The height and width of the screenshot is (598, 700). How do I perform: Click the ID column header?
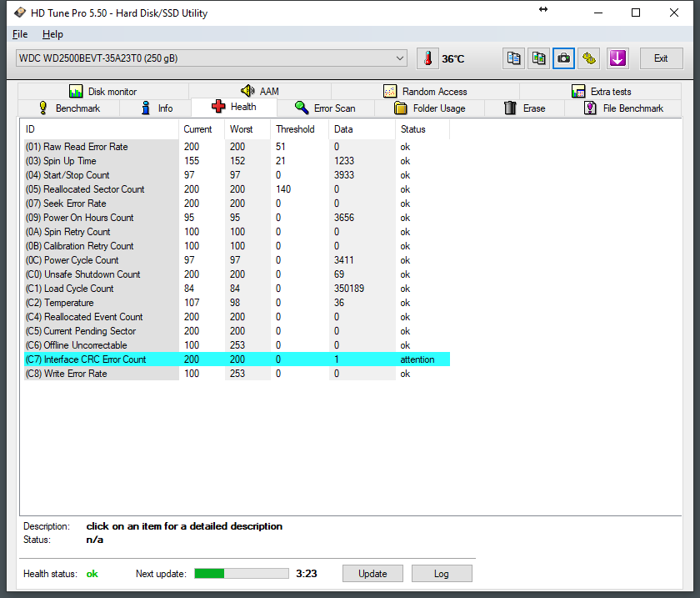100,129
